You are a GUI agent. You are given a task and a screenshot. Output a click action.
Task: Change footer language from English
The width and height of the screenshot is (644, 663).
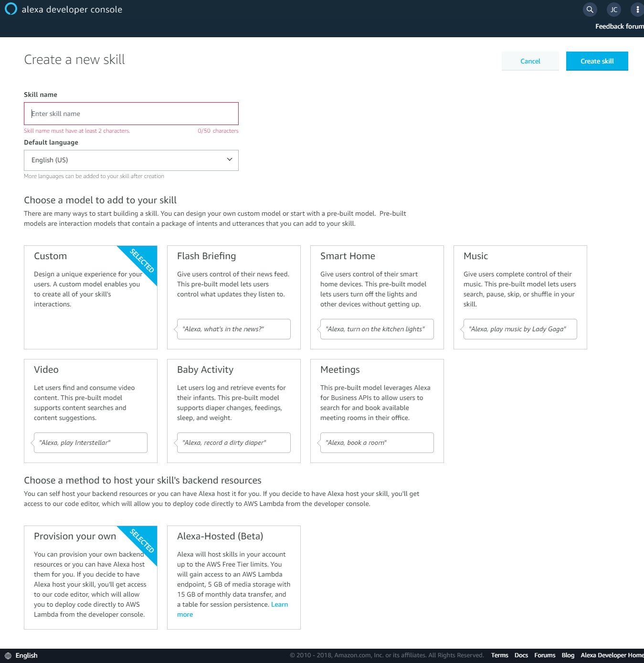pos(26,655)
